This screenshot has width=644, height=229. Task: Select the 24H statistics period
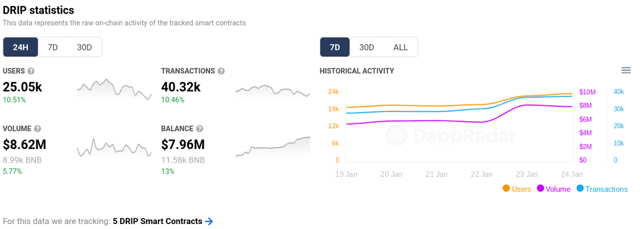pyautogui.click(x=21, y=47)
